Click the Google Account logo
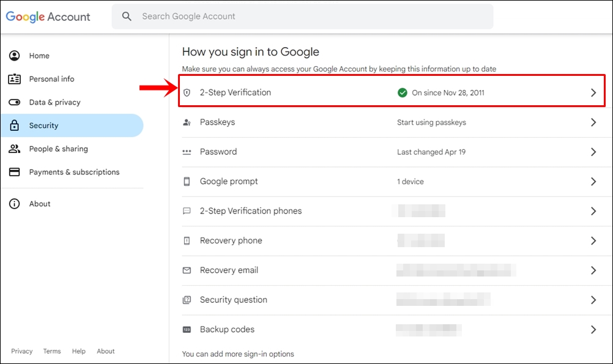This screenshot has width=613, height=364. coord(48,17)
